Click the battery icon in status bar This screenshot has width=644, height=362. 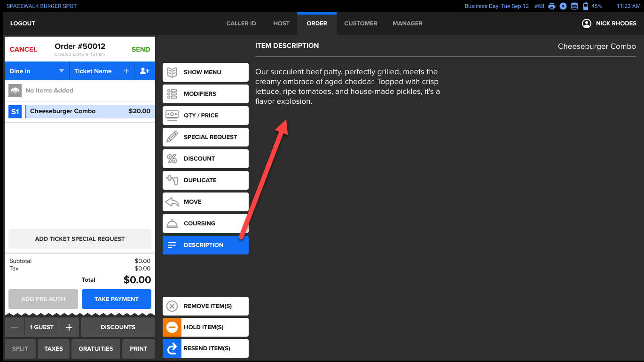coord(586,6)
